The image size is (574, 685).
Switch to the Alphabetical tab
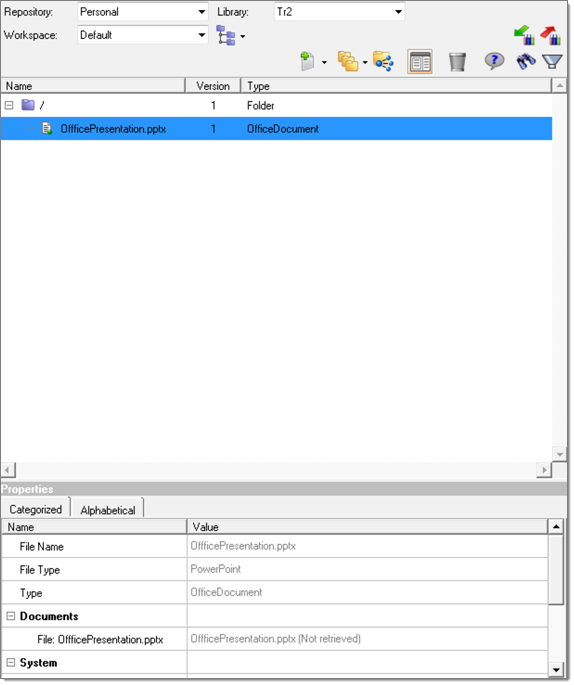point(107,510)
